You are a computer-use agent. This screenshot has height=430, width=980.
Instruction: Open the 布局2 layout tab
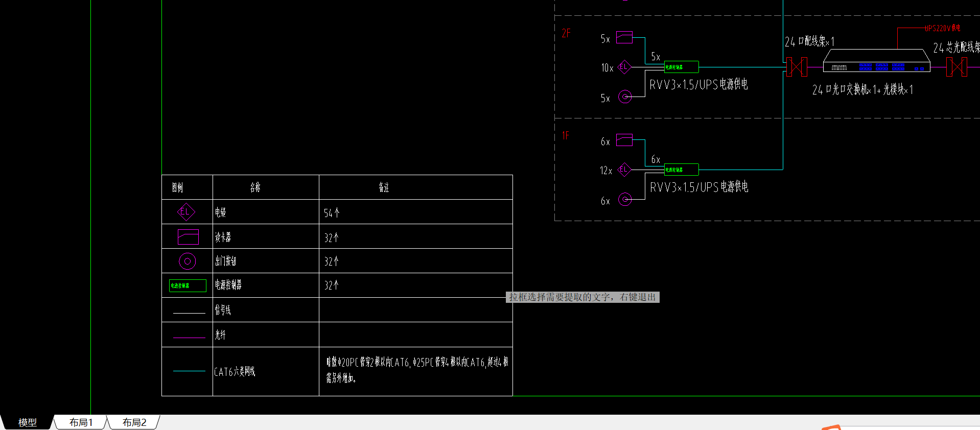(134, 422)
